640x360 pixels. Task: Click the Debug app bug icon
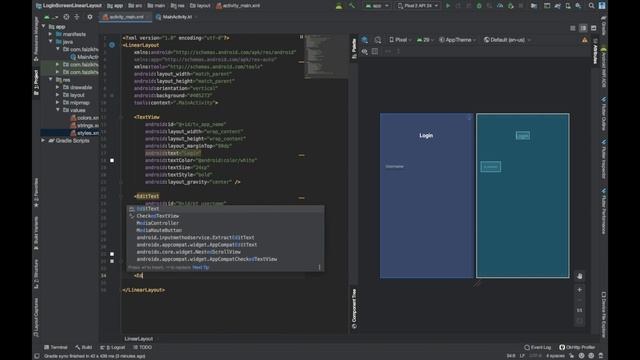[479, 6]
